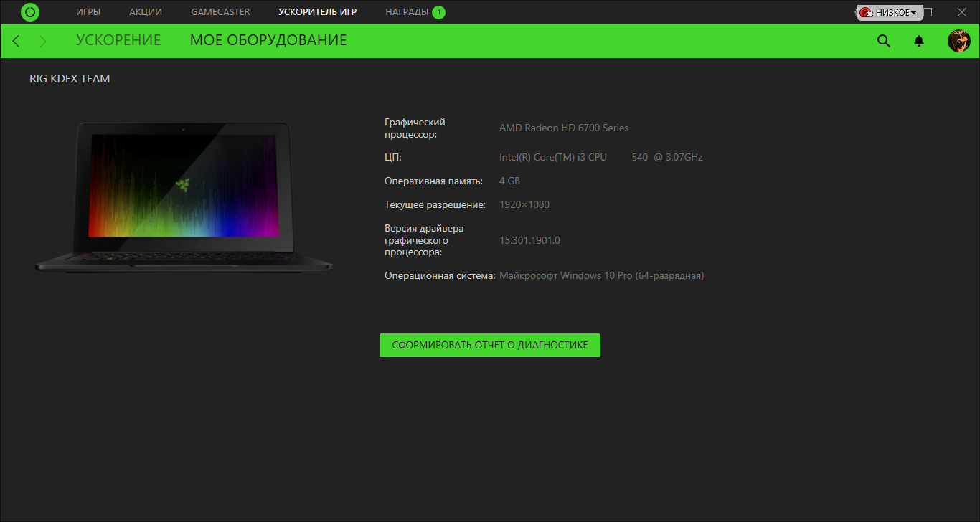Open the НАГРАДЫ tab
Screen dimensions: 980x522
[x=407, y=12]
